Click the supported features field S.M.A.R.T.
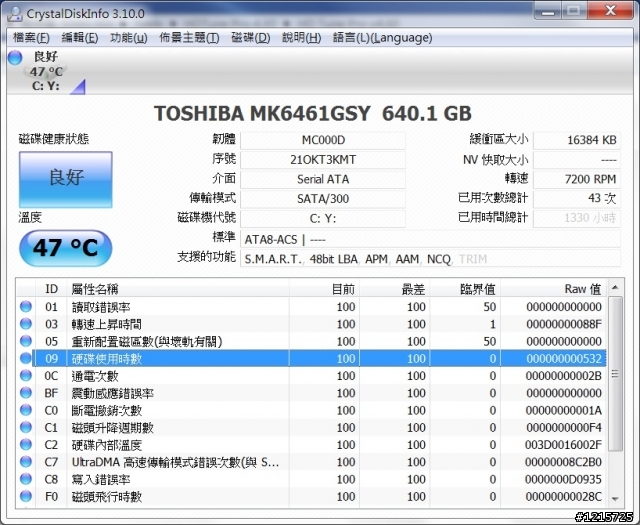Screen dimensions: 640x525 click(x=431, y=259)
